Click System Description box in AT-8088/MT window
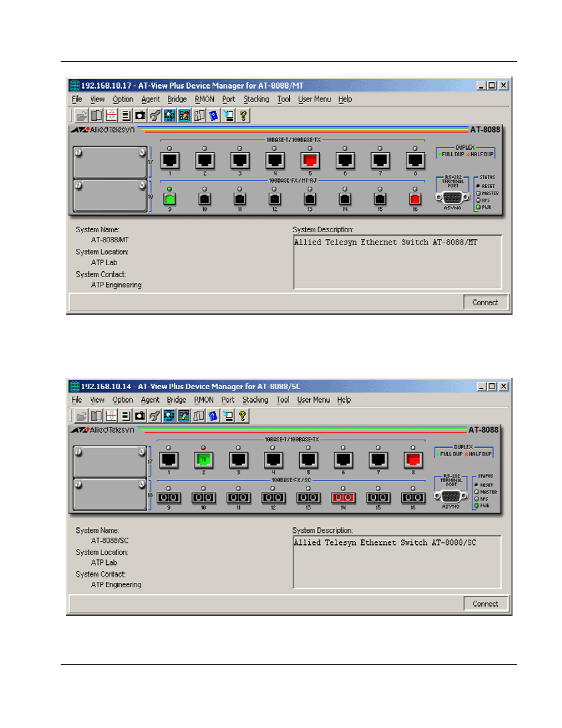 pyautogui.click(x=398, y=262)
